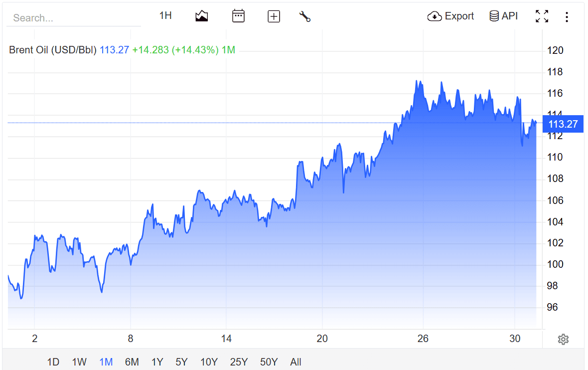
Task: Click the 106 price axis label
Action: click(555, 200)
